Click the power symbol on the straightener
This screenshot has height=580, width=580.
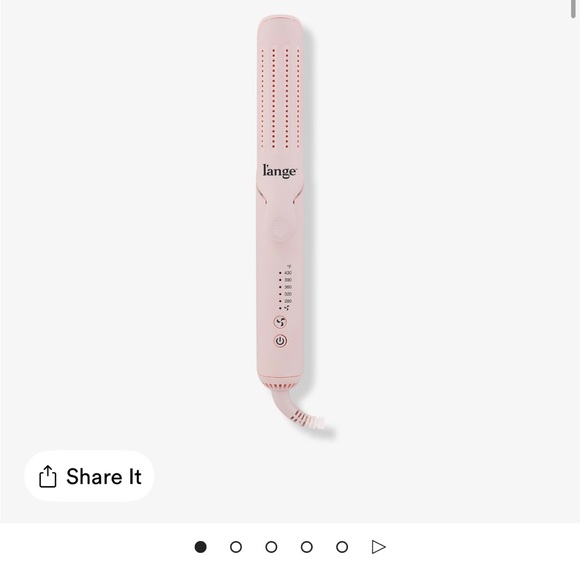[x=280, y=341]
